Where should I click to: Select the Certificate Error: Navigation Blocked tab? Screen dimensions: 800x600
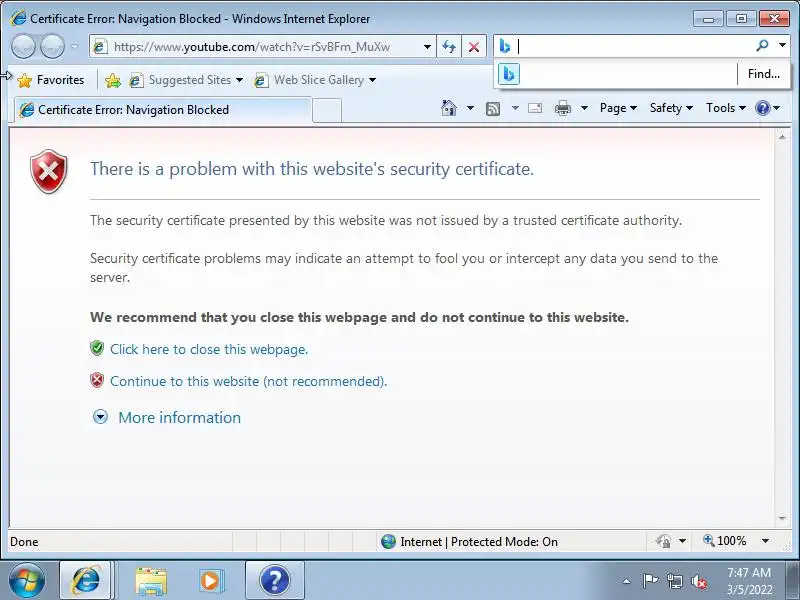coord(163,110)
